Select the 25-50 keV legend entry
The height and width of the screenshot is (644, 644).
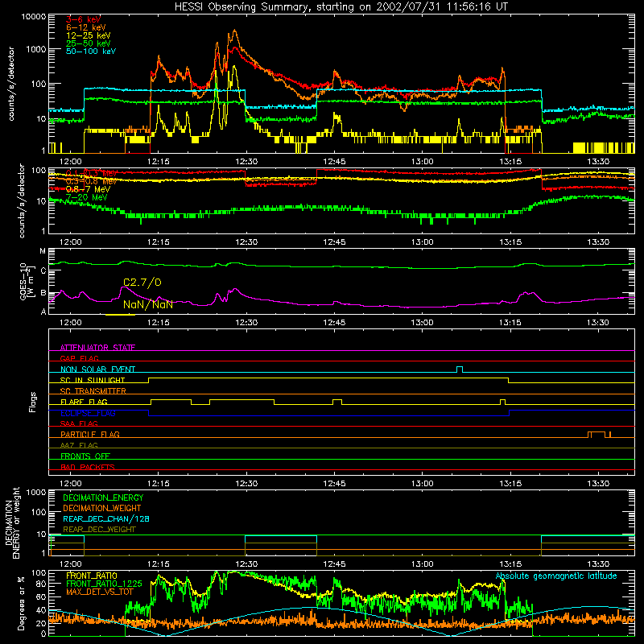[x=89, y=43]
